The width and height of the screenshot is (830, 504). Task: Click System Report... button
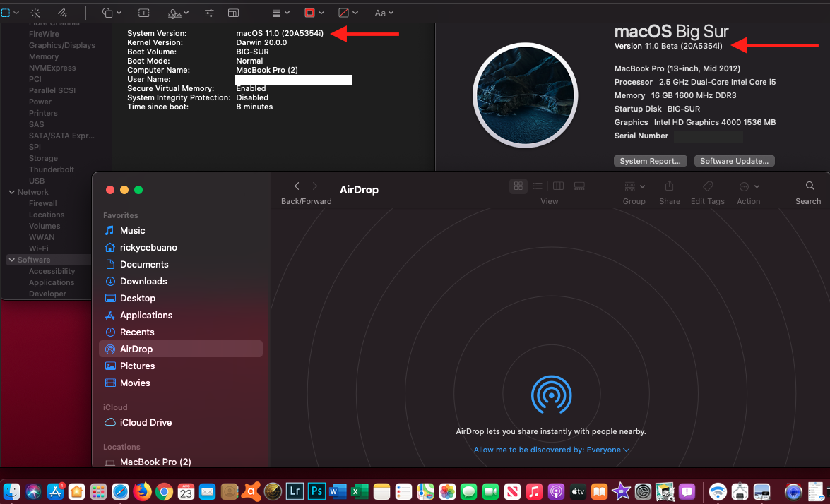[x=650, y=161]
